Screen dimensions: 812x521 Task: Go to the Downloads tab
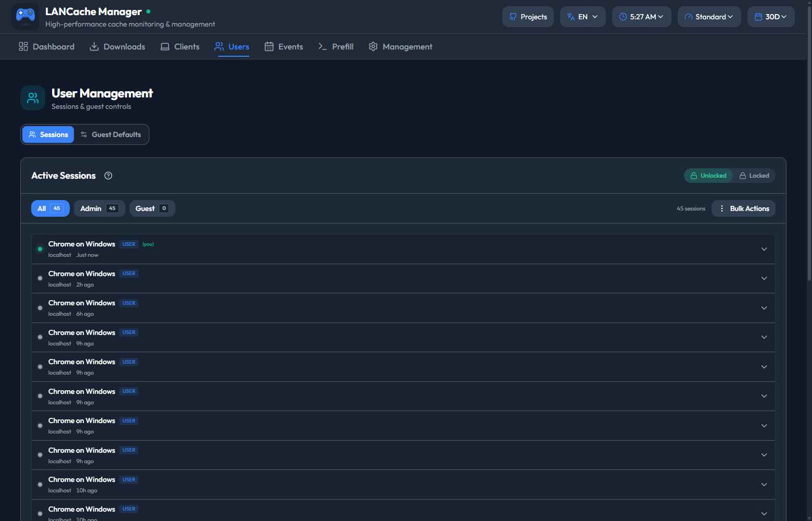pos(117,46)
